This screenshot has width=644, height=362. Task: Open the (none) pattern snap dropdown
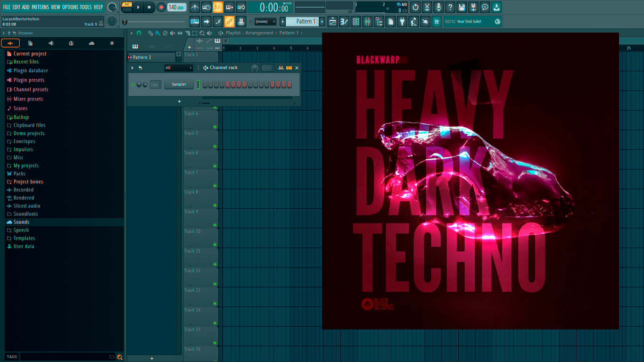pyautogui.click(x=264, y=22)
